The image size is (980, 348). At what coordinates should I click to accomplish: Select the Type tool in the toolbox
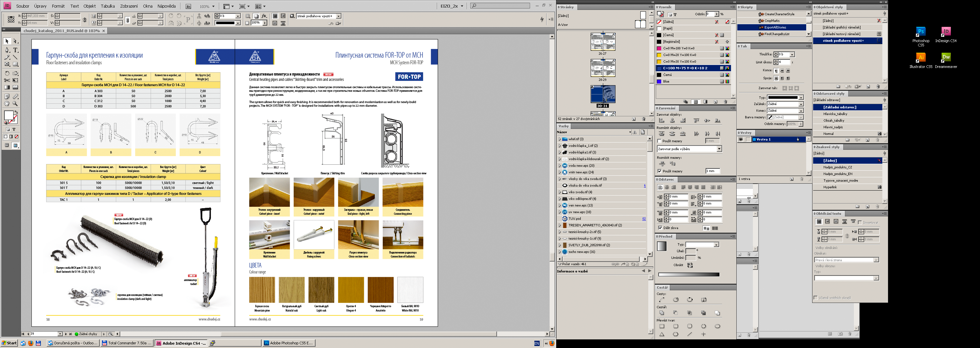15,50
